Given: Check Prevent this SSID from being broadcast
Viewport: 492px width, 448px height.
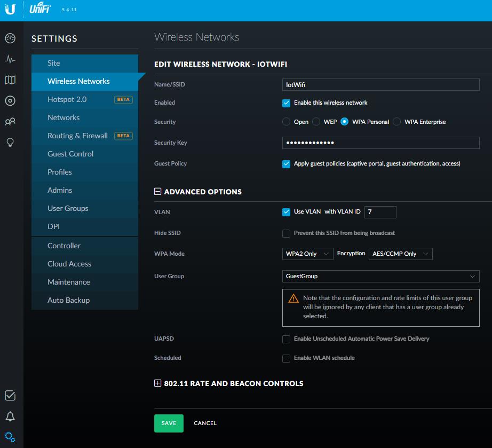Looking at the screenshot, I should tap(287, 233).
